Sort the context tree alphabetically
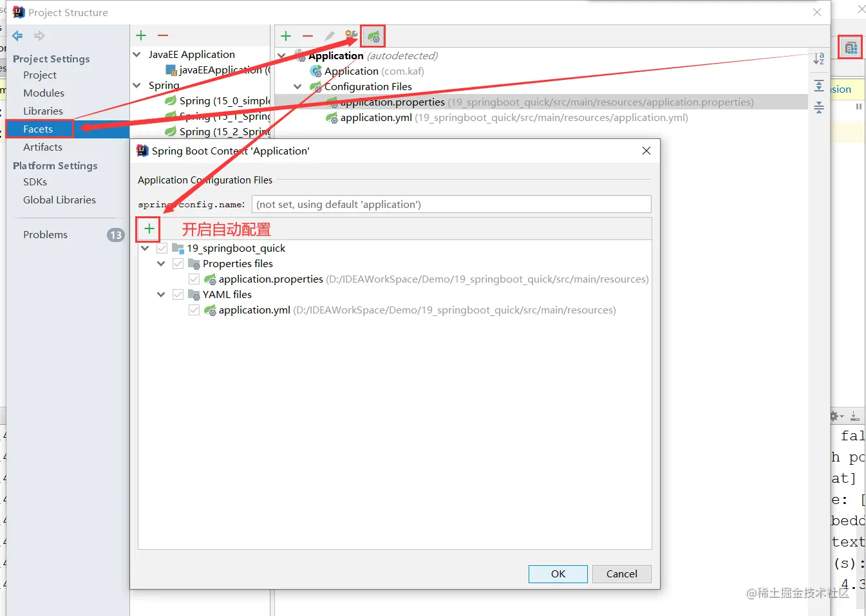Screen dimensions: 866x616 click(x=819, y=59)
